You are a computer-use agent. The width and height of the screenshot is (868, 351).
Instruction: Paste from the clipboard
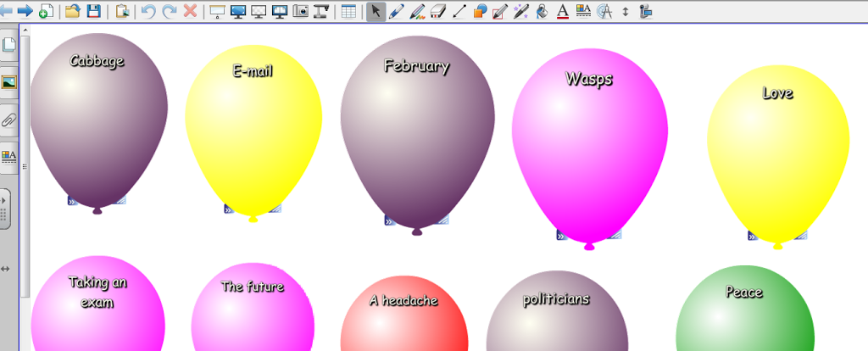point(122,11)
